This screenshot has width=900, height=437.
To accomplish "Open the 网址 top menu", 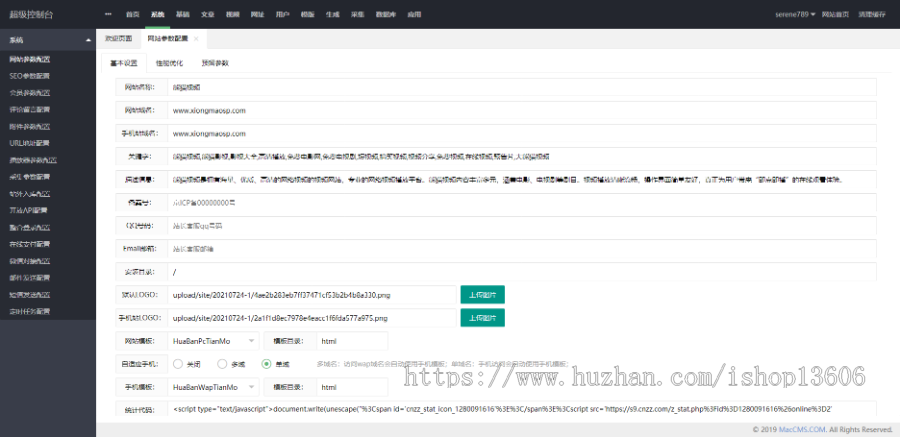I will (x=257, y=14).
